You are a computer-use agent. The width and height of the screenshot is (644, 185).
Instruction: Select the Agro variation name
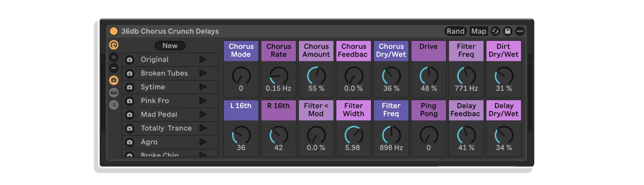tap(149, 142)
